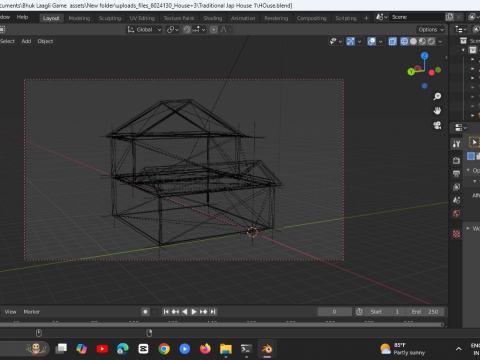
Task: Click the auto keying record button
Action: (x=145, y=312)
